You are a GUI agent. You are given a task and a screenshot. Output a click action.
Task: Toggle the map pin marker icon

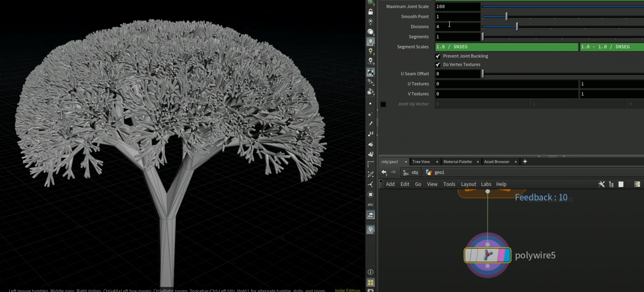371,229
